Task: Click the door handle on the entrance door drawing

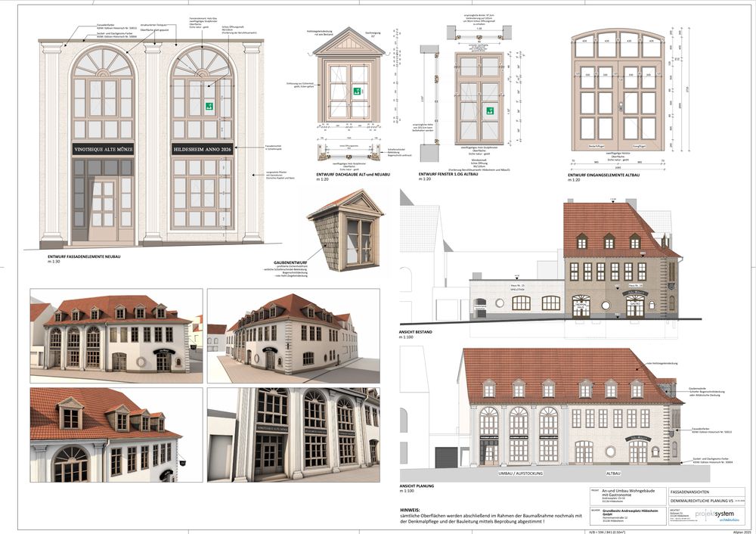Action: pos(621,107)
